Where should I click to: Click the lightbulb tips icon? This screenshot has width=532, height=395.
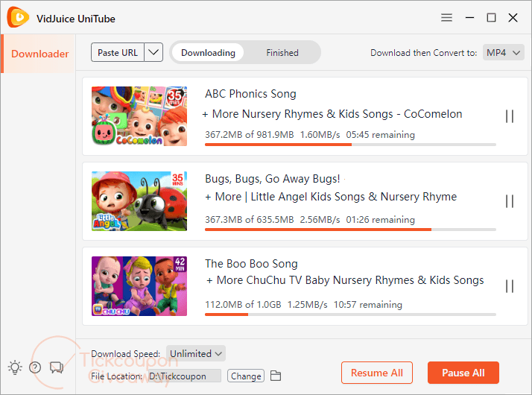tap(15, 367)
